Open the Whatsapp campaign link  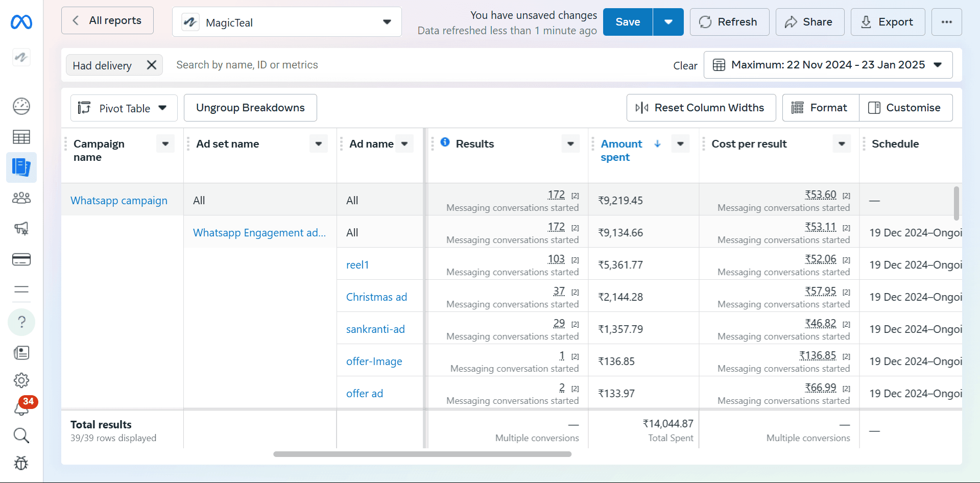119,201
